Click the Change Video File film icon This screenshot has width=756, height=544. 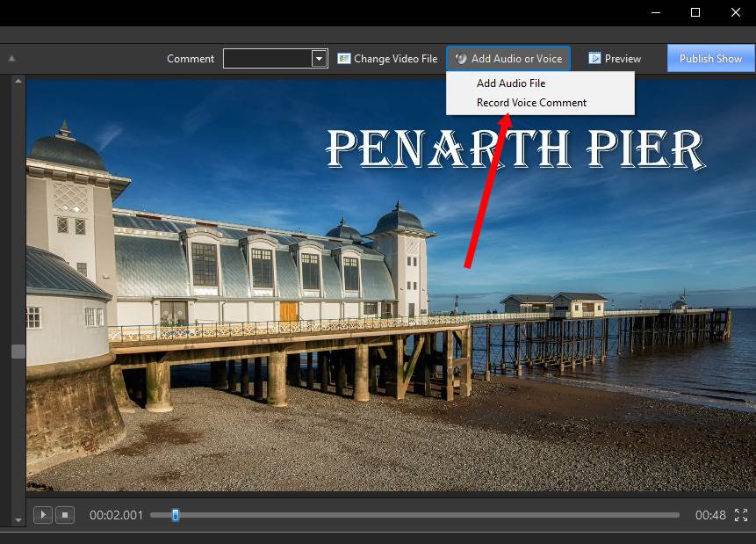click(344, 59)
